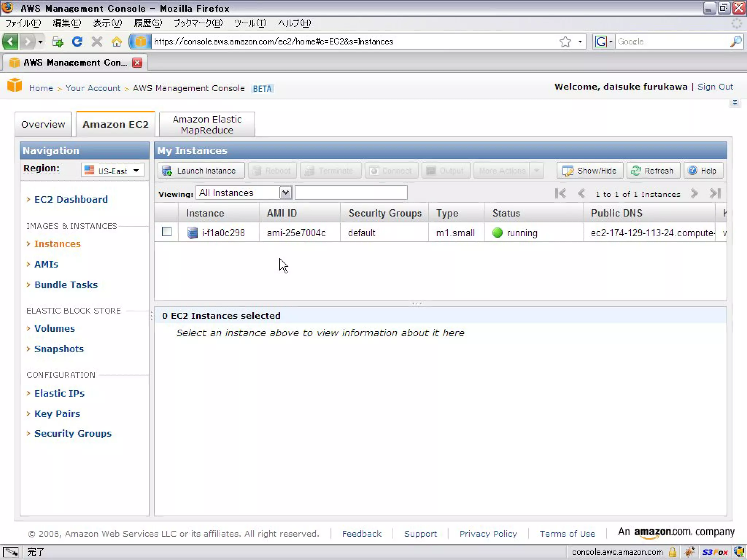Screen dimensions: 747x560
Task: Click the green running status indicator
Action: point(498,233)
